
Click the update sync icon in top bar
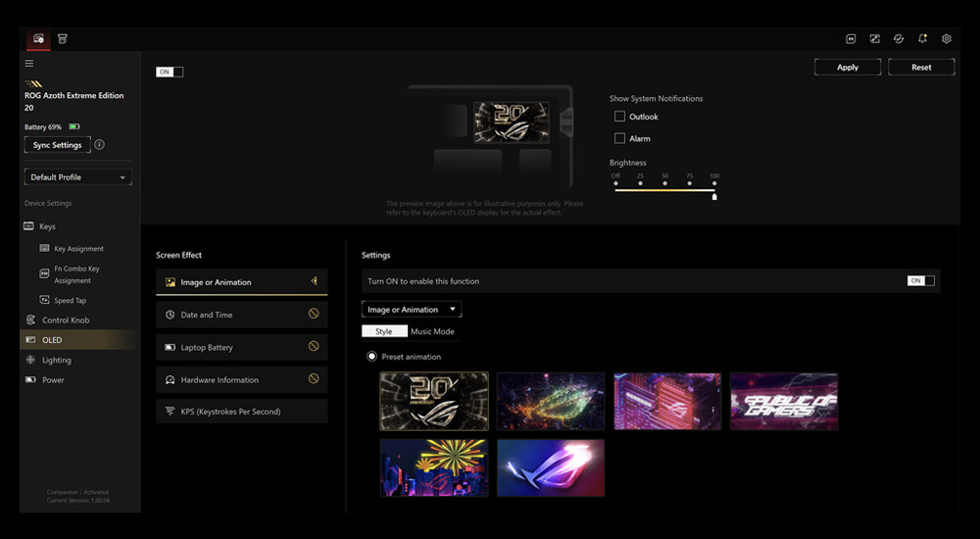899,39
